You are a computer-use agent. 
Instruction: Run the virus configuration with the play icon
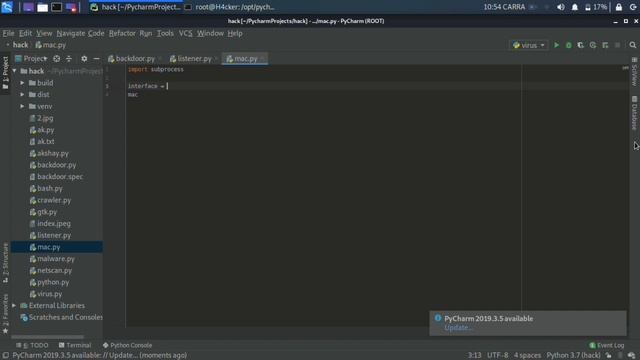click(556, 45)
